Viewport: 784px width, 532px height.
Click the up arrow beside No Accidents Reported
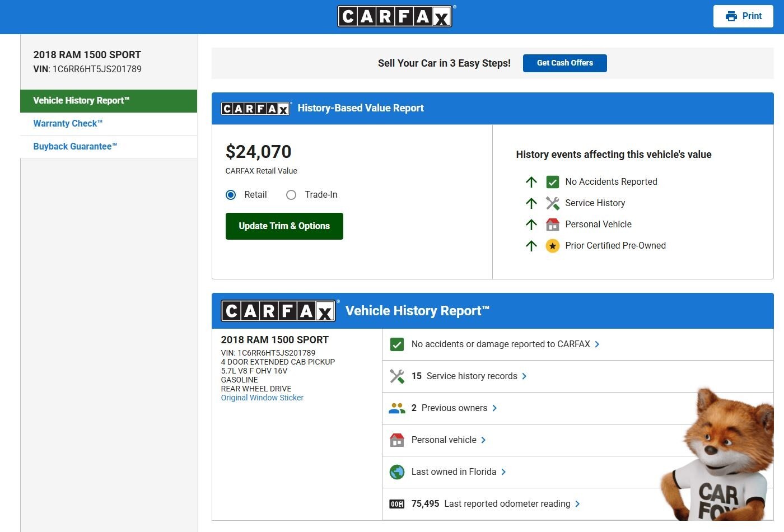[531, 182]
